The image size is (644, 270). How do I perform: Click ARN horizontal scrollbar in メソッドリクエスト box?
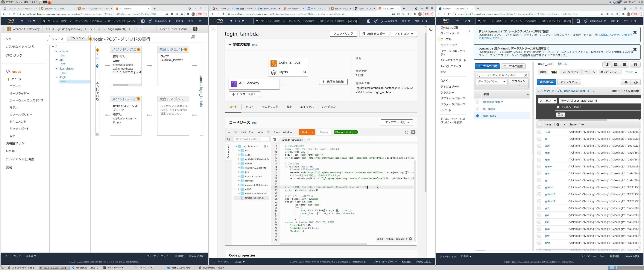coord(121,85)
